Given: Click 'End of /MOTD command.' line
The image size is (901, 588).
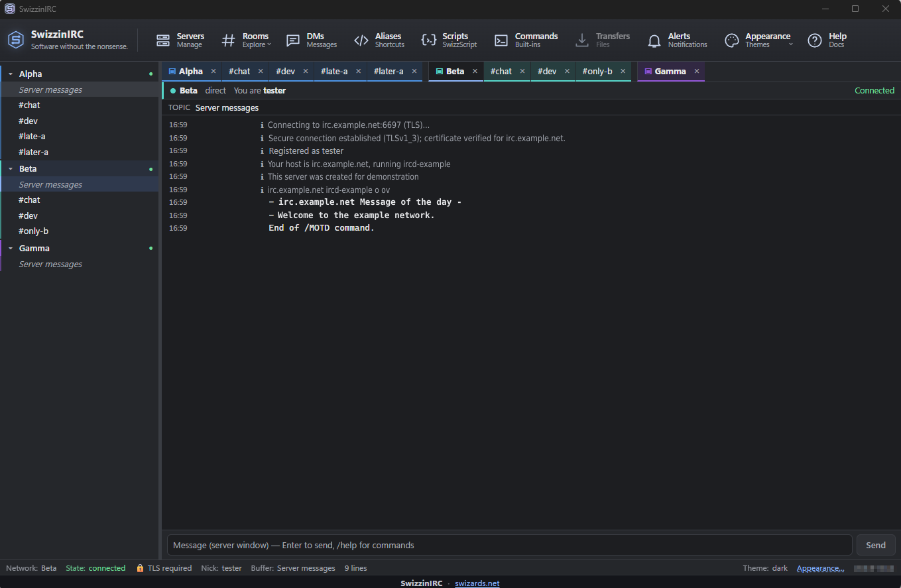Looking at the screenshot, I should 322,228.
